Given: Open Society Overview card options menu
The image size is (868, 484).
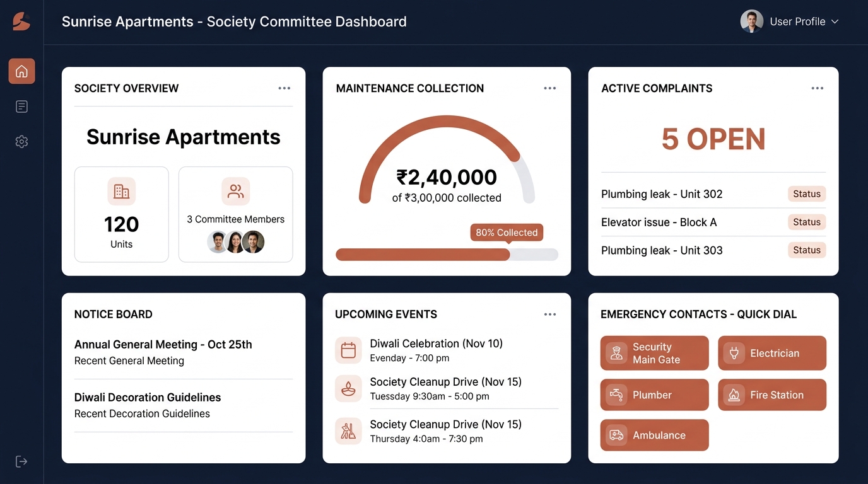Looking at the screenshot, I should (284, 88).
